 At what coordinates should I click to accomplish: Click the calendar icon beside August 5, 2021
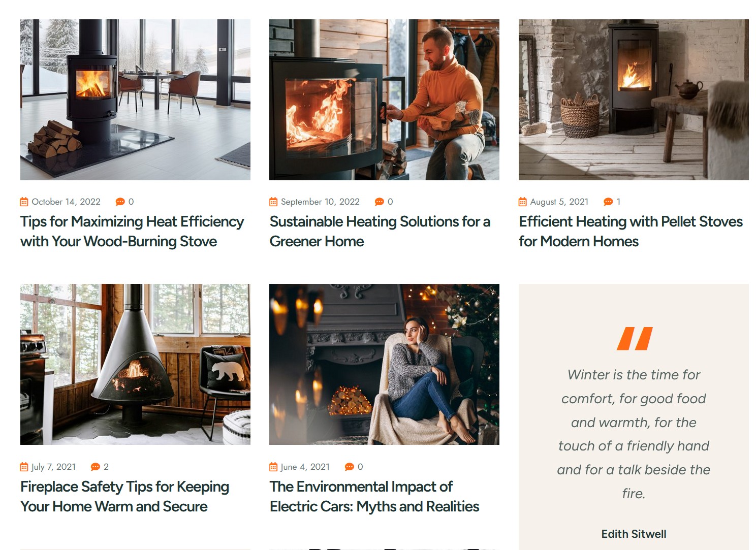pos(523,202)
